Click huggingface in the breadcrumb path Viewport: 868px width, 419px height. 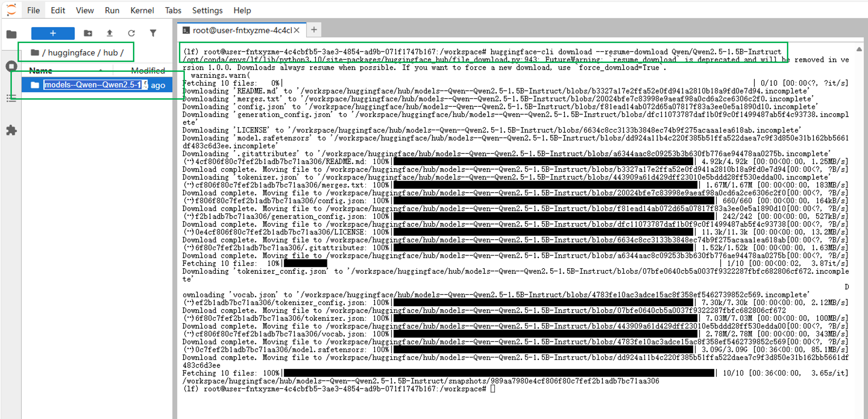(x=71, y=52)
